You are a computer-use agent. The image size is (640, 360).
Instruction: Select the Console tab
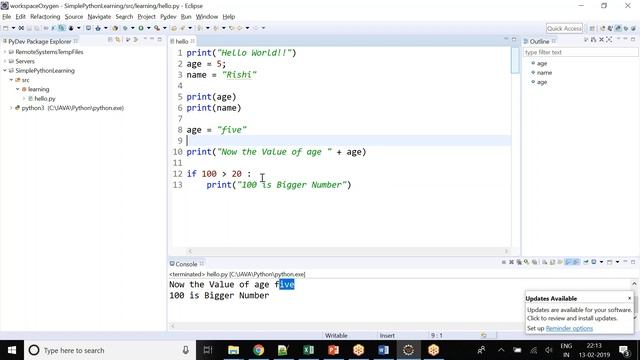186,264
